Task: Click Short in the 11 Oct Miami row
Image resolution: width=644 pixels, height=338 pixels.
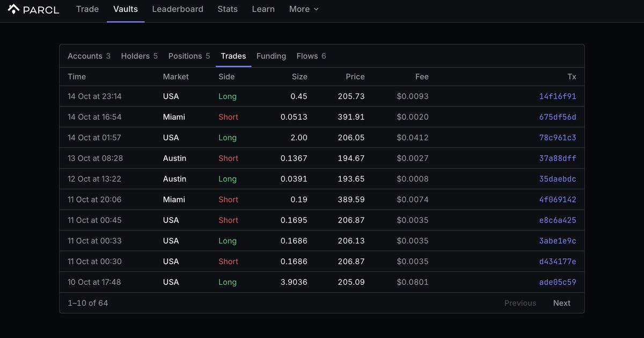Action: [228, 199]
